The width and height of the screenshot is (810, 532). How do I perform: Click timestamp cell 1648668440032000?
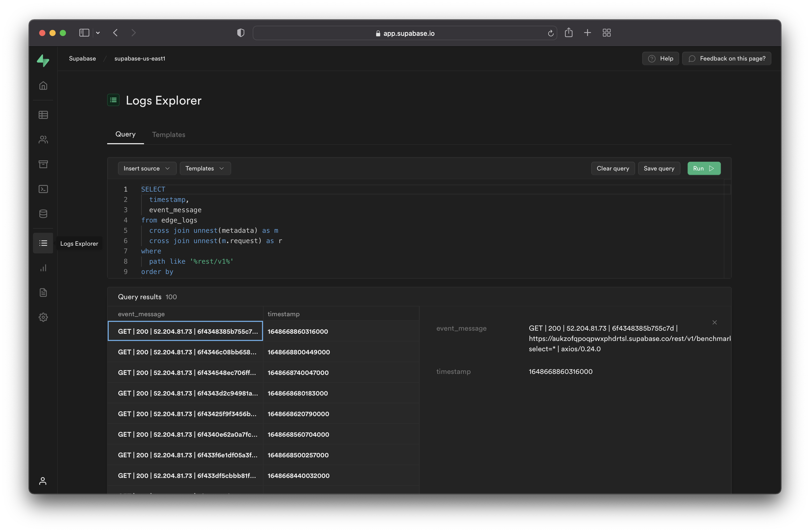(341, 476)
